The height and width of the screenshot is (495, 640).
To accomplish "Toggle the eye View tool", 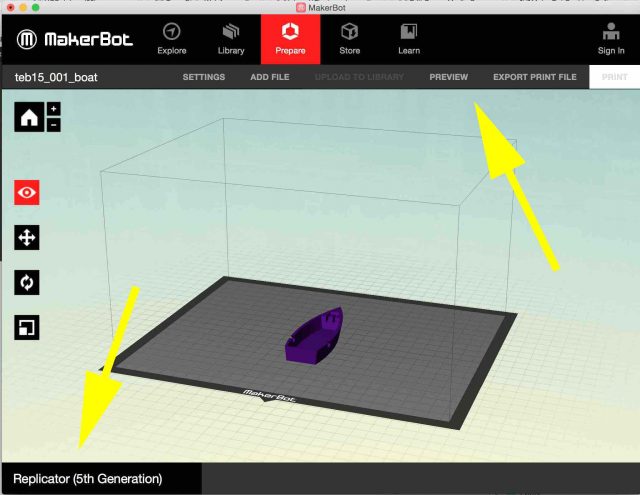I will pyautogui.click(x=27, y=193).
